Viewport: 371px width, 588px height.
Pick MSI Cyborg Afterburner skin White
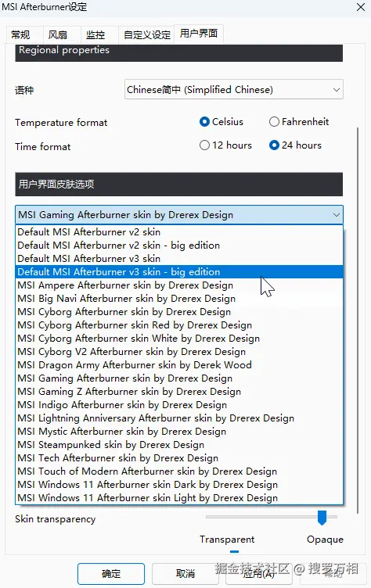[x=179, y=339]
